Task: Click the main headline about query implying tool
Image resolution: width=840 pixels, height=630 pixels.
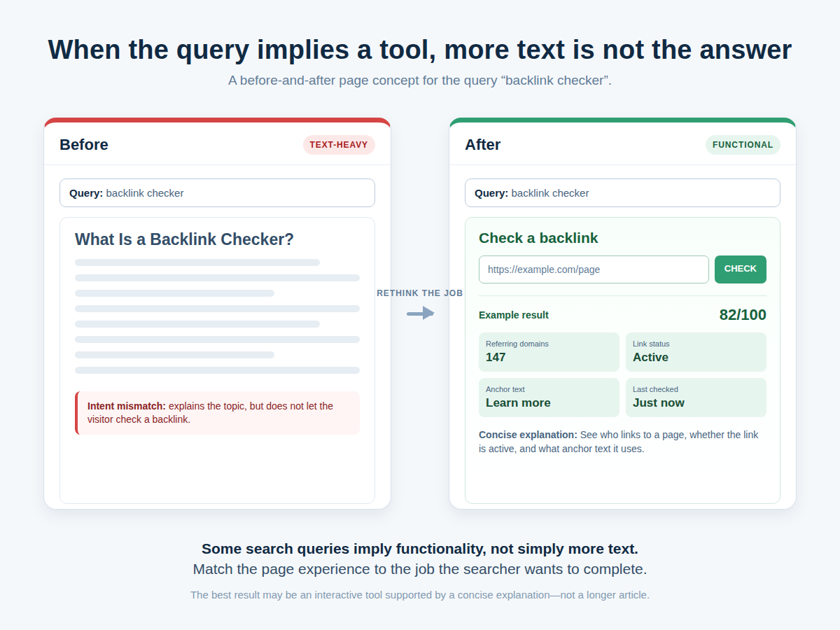Action: [x=420, y=50]
